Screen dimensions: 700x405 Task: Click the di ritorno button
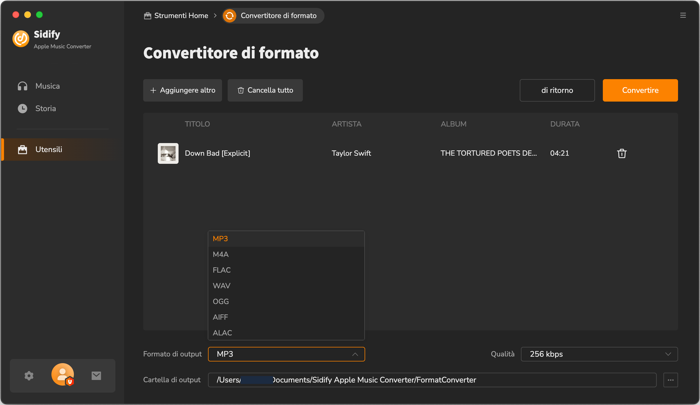click(557, 90)
